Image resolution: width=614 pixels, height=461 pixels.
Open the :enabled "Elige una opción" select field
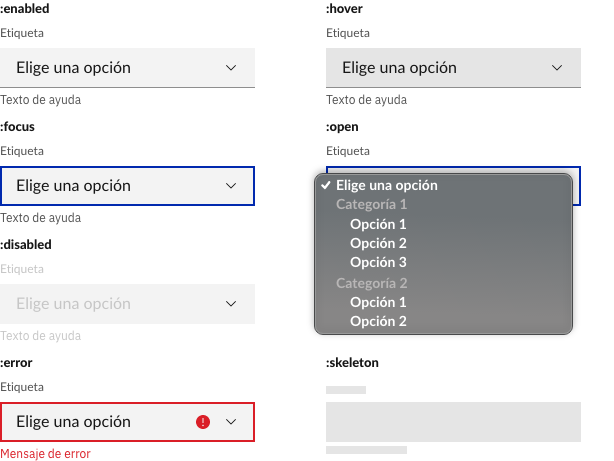tap(110, 68)
